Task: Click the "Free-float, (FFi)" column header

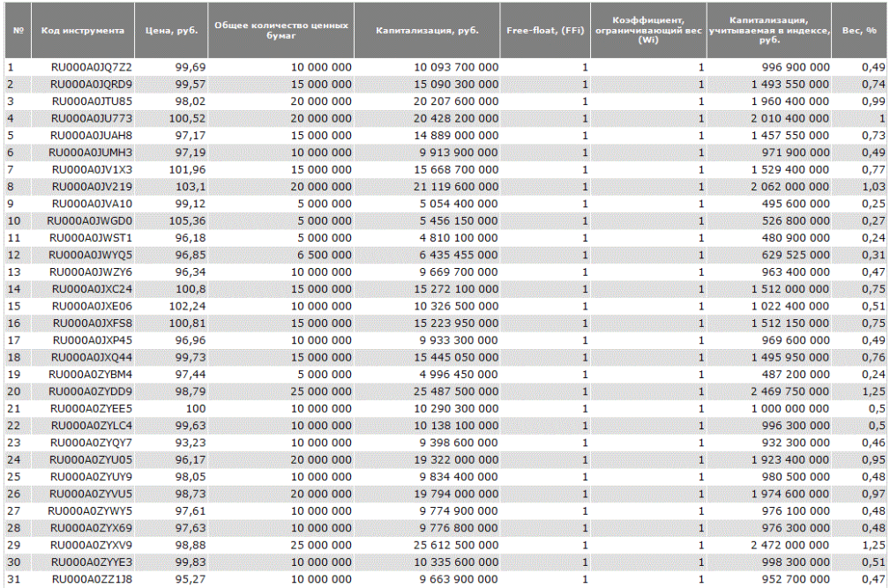Action: [x=546, y=30]
